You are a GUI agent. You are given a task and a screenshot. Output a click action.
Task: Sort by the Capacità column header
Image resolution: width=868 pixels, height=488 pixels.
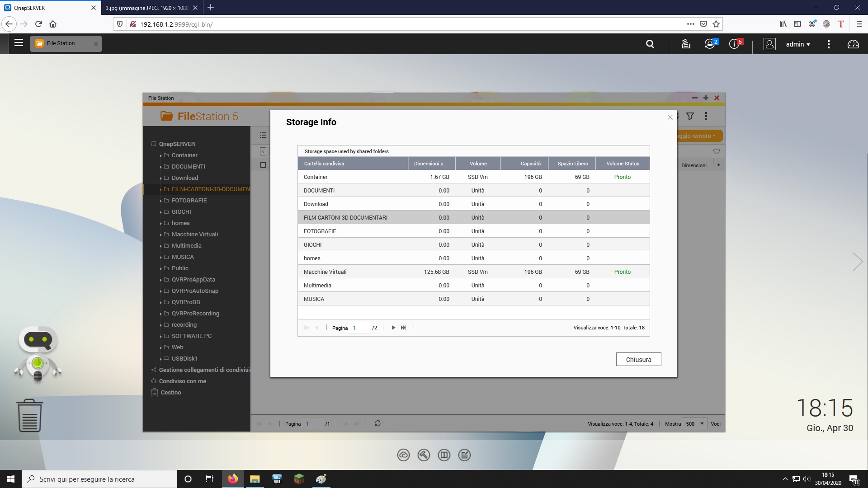(x=530, y=164)
